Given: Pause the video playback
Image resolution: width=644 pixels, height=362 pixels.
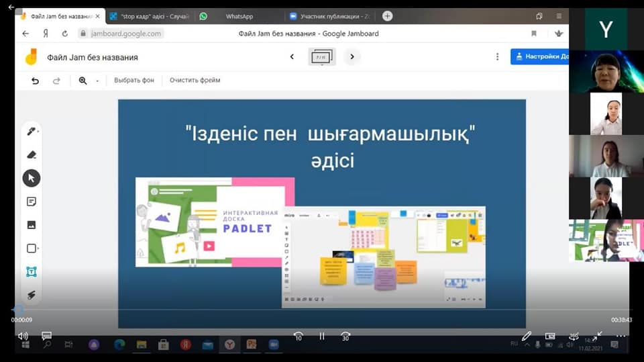Looking at the screenshot, I should pyautogui.click(x=322, y=336).
